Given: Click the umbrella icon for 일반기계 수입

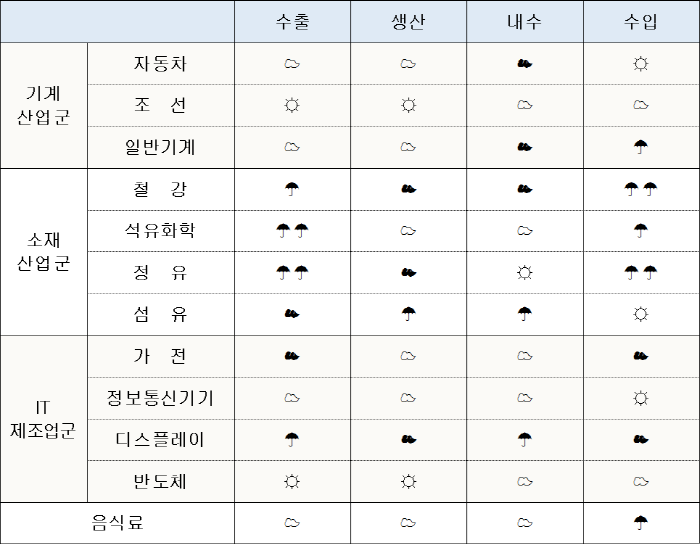Looking at the screenshot, I should [641, 147].
